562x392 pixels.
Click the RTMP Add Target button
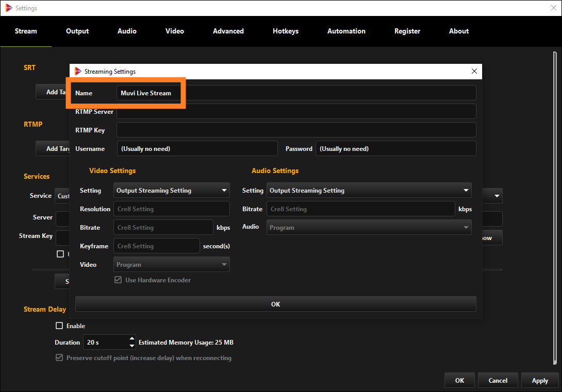[53, 148]
